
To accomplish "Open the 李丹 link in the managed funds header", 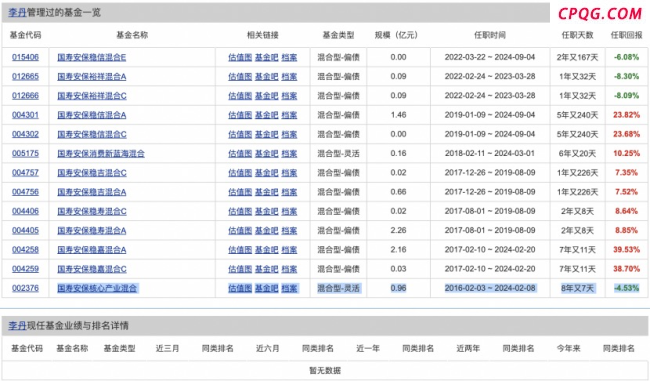I will (x=17, y=12).
